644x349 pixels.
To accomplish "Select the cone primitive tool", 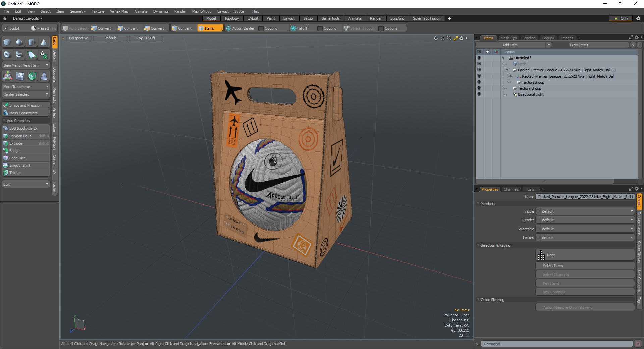I will [x=44, y=42].
